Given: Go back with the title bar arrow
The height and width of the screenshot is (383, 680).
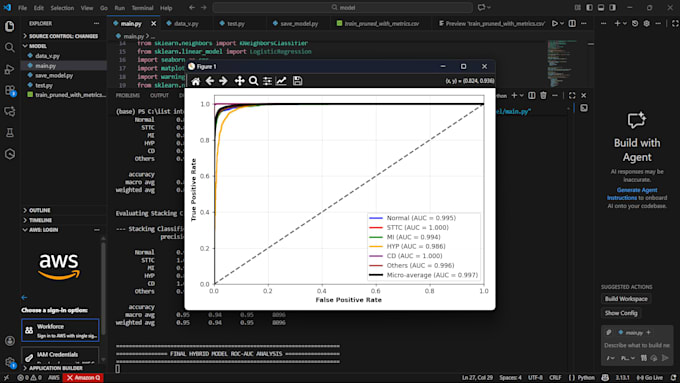Looking at the screenshot, I should coord(192,7).
